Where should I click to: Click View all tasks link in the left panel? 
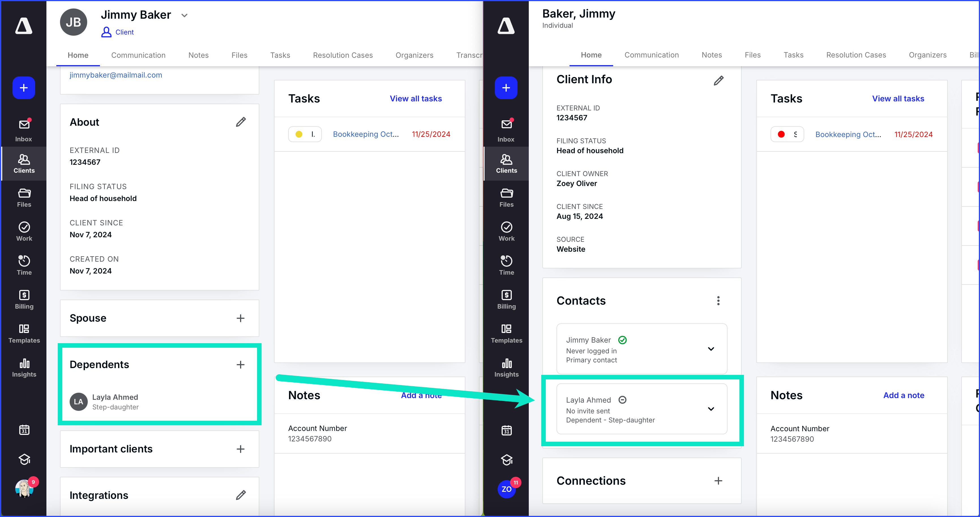click(416, 99)
